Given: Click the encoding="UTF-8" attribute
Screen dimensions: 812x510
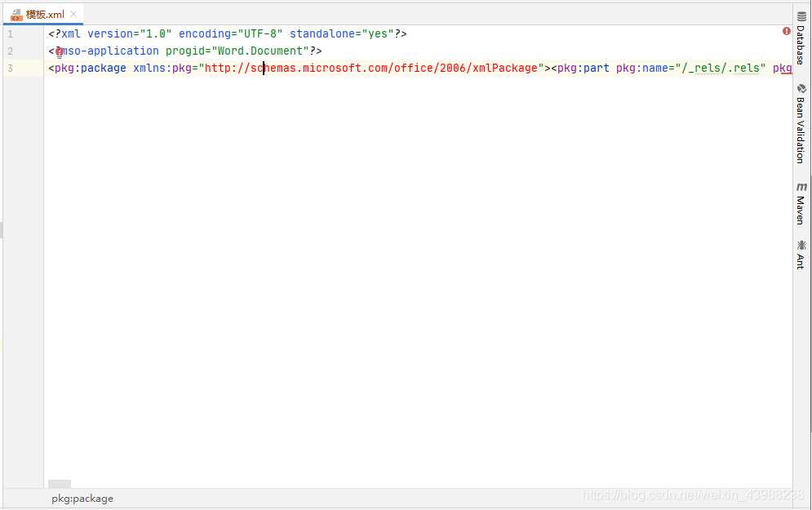Looking at the screenshot, I should pyautogui.click(x=231, y=34).
